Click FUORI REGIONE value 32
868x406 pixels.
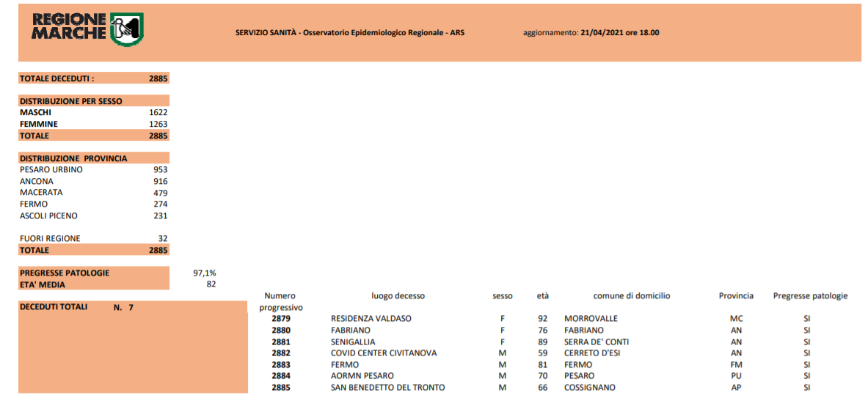coord(163,238)
